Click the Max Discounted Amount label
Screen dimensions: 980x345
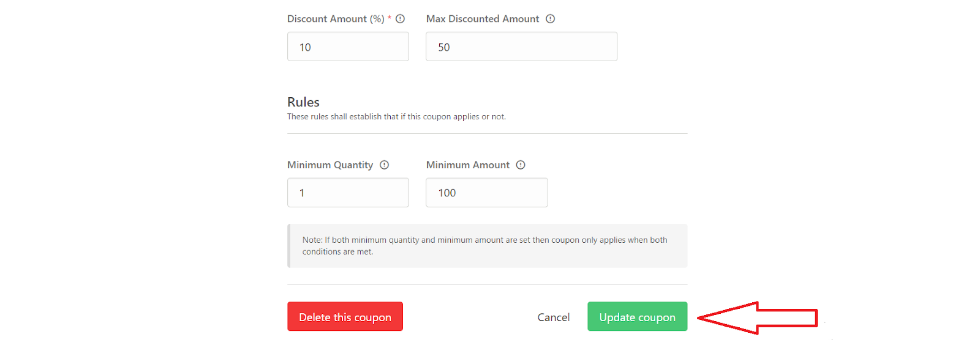pos(483,19)
